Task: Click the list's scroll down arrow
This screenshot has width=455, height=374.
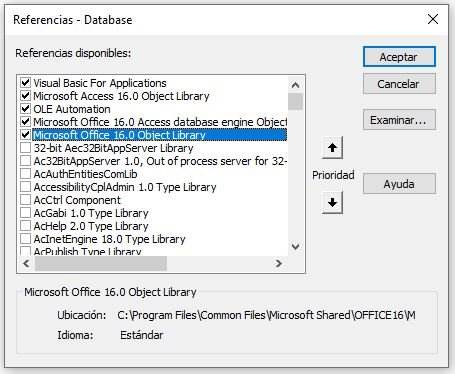Action: coord(295,247)
